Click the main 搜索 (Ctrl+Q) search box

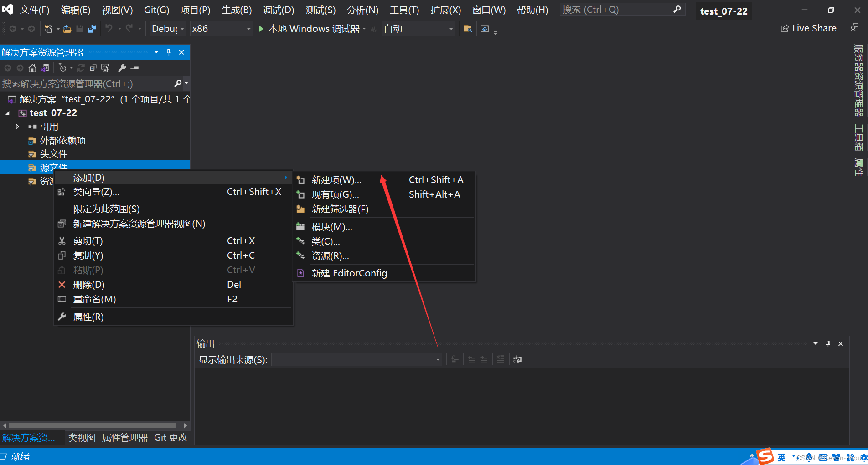click(622, 10)
